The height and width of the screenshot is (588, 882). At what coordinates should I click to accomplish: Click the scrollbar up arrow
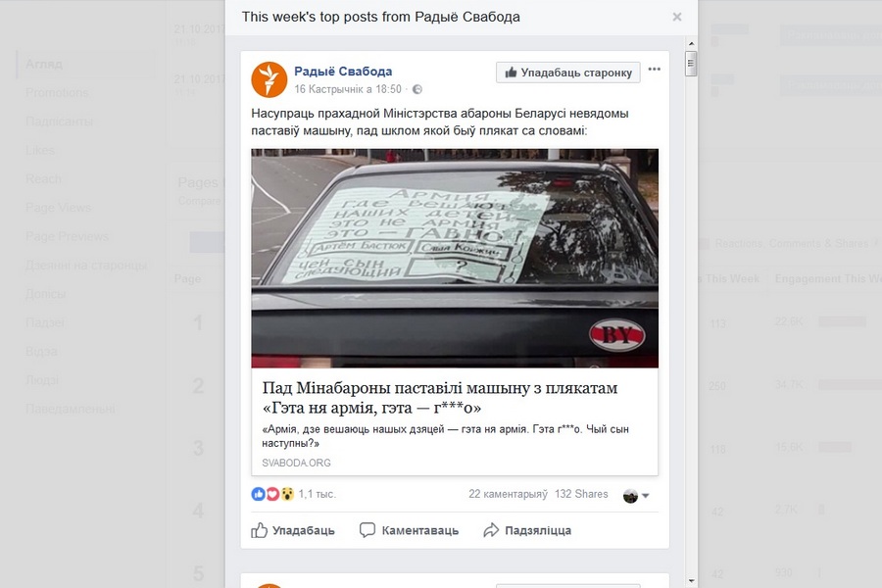(691, 43)
